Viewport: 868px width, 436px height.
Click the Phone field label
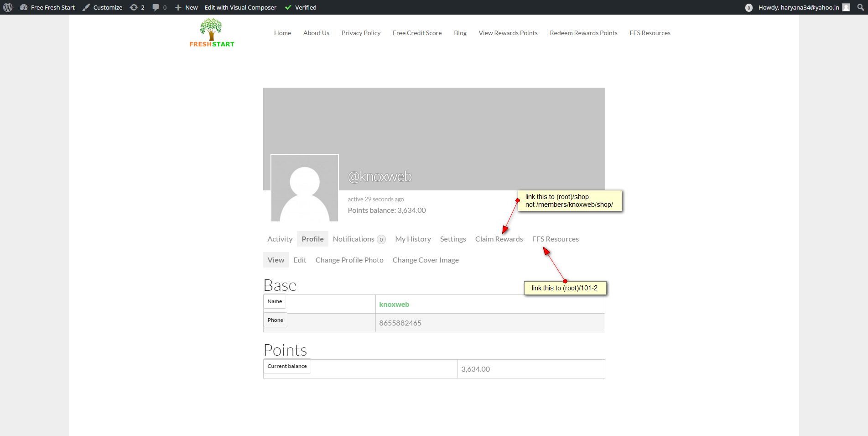click(x=275, y=320)
